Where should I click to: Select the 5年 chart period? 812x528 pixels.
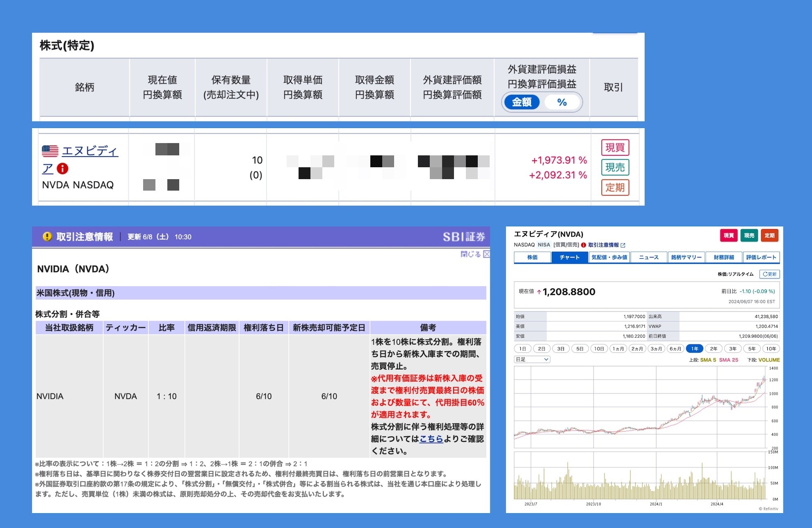click(752, 348)
